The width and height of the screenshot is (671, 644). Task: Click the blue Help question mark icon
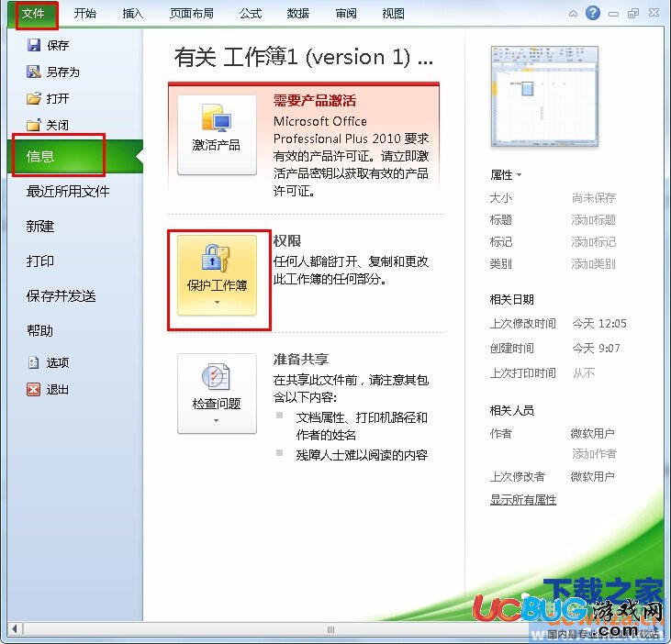coord(593,13)
